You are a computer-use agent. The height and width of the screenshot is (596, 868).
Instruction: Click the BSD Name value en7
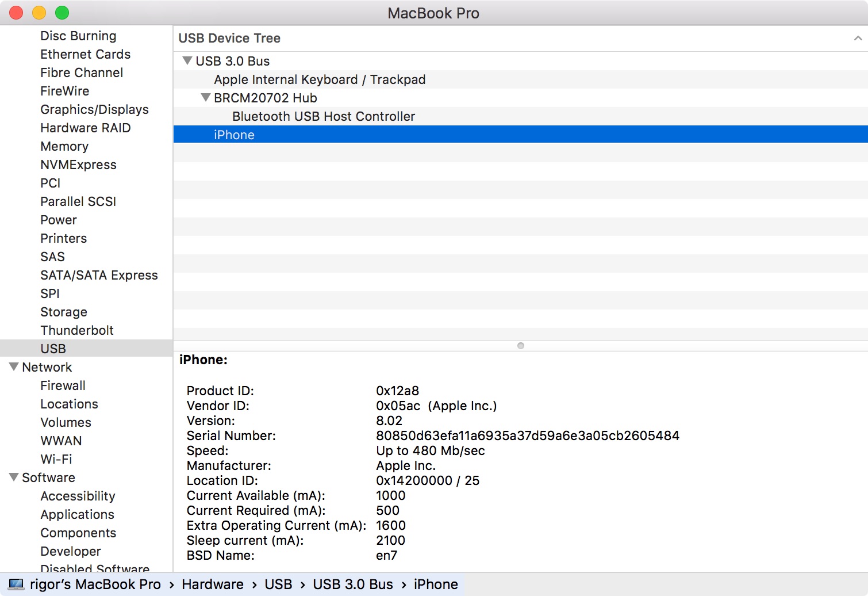386,555
